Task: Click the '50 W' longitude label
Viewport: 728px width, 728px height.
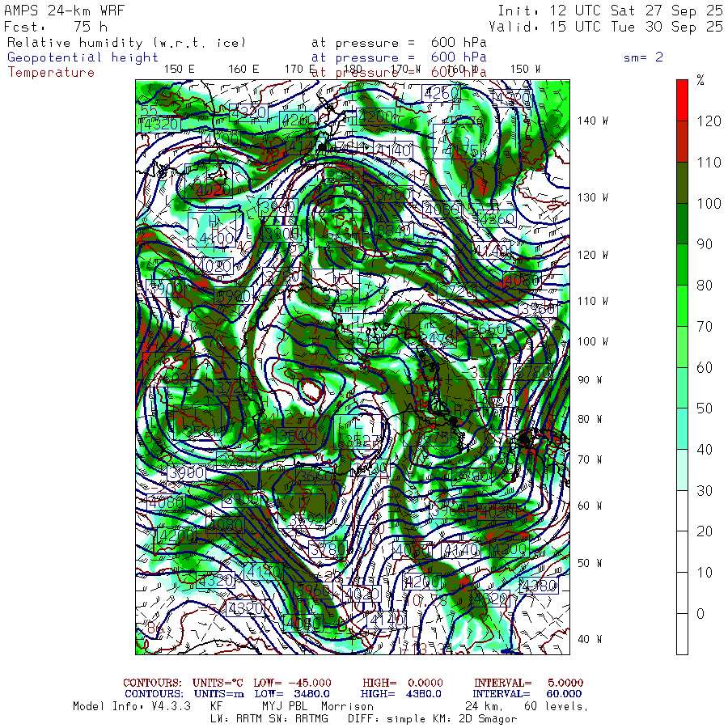Action: (590, 563)
